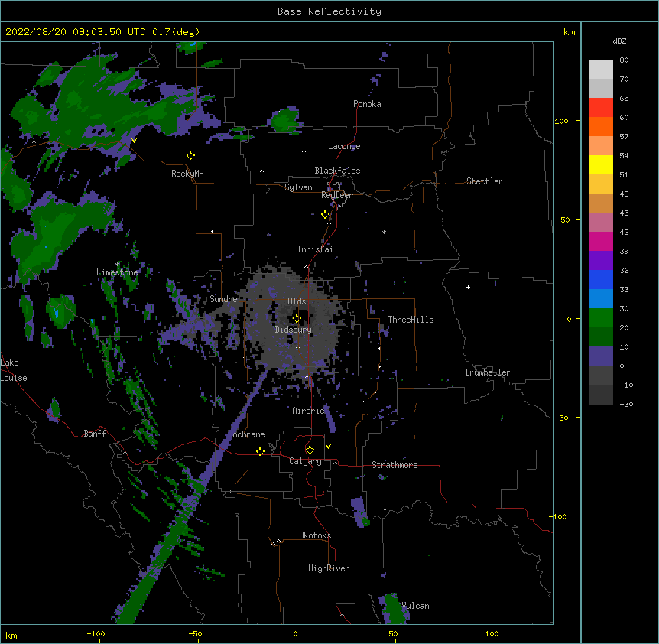Click the Cochrane town label
Viewport: 659px width, 644px height.
(246, 434)
